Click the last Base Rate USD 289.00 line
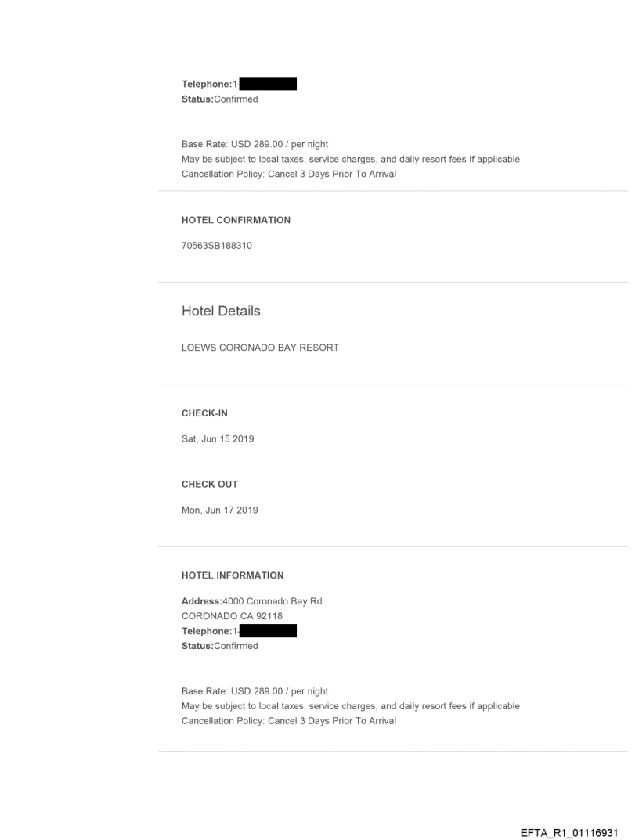Screen dimensions: 639x840 click(x=255, y=691)
